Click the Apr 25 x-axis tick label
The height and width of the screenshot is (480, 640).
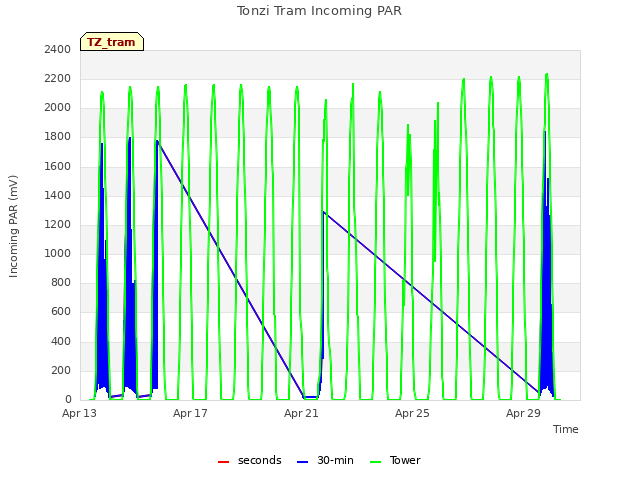pyautogui.click(x=412, y=413)
